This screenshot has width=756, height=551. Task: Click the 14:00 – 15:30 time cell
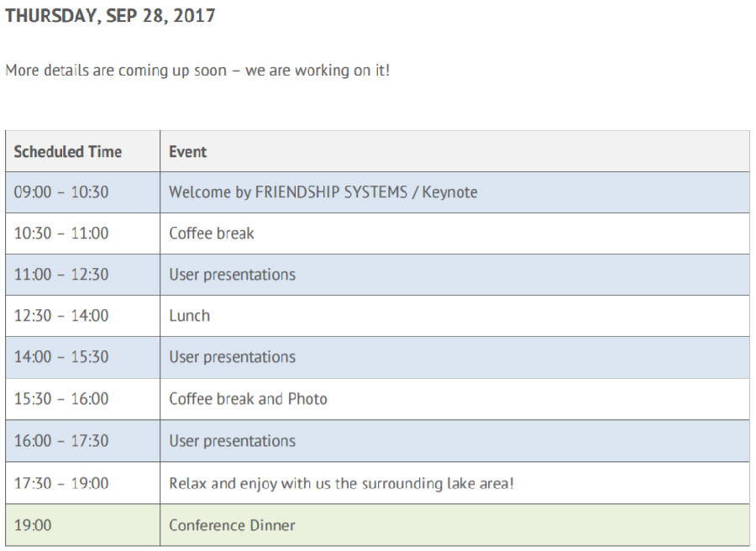61,357
